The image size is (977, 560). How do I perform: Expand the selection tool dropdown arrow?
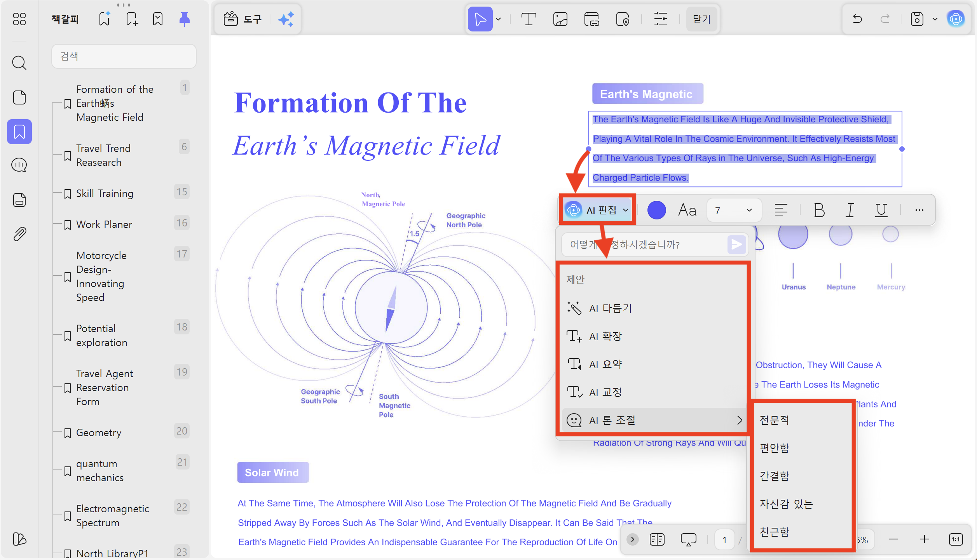point(498,19)
